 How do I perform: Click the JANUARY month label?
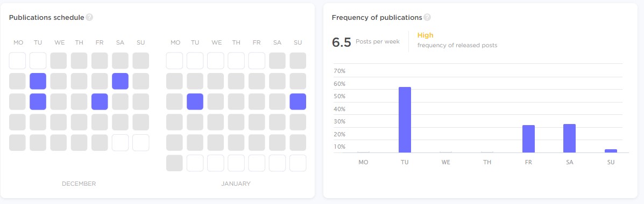[236, 184]
